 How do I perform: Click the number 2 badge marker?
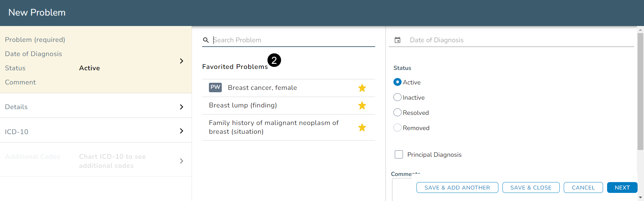pyautogui.click(x=274, y=60)
